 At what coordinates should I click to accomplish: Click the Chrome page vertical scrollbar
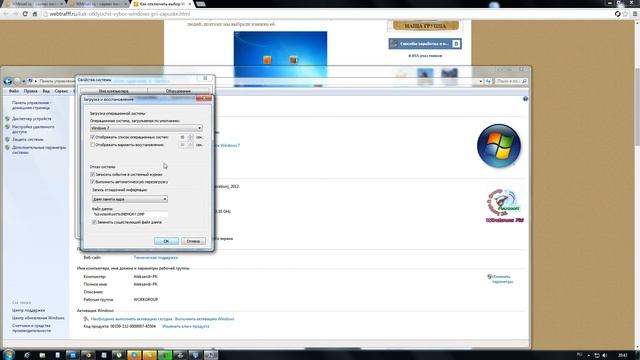[637, 106]
